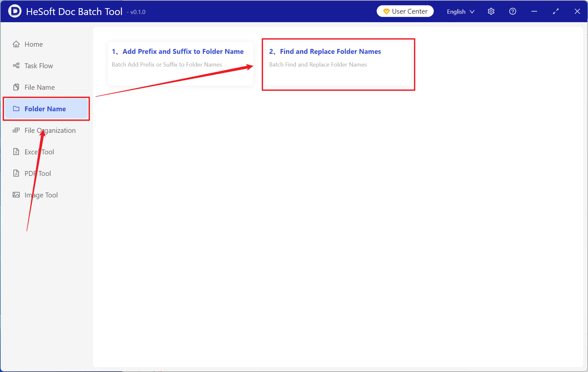Image resolution: width=588 pixels, height=372 pixels.
Task: Click the File Organization icon
Action: pyautogui.click(x=16, y=130)
